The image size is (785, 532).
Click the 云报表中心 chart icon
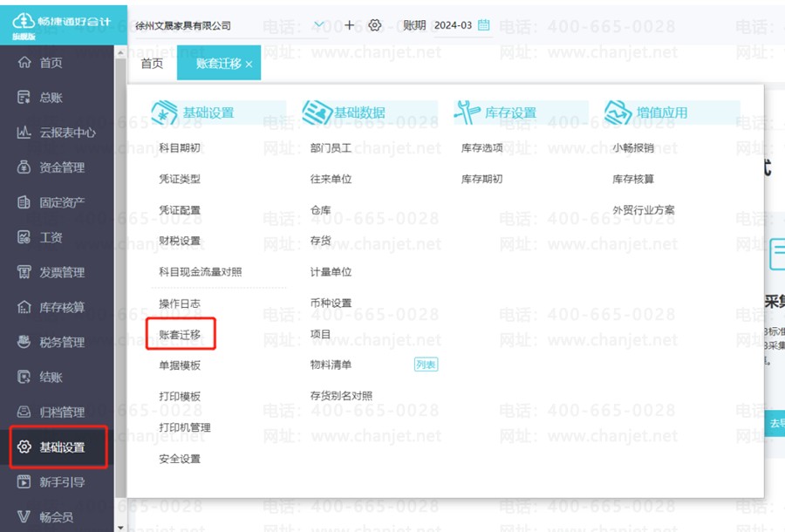(x=24, y=132)
